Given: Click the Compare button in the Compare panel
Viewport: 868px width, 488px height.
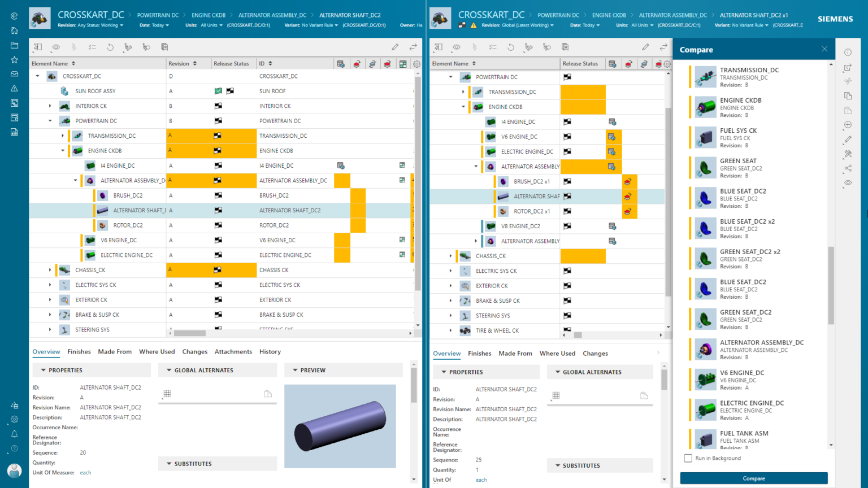Looking at the screenshot, I should (x=754, y=478).
